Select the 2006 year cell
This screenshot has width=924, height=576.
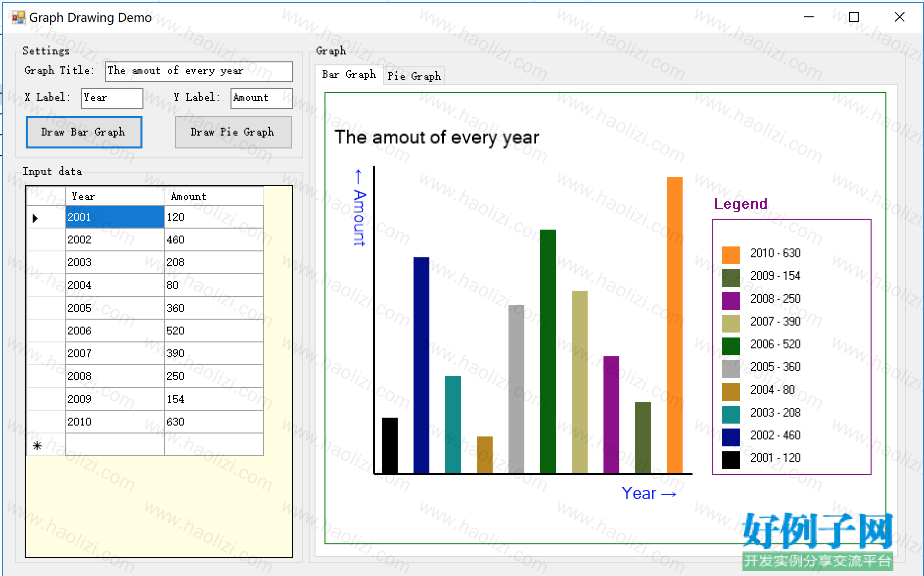click(x=115, y=331)
